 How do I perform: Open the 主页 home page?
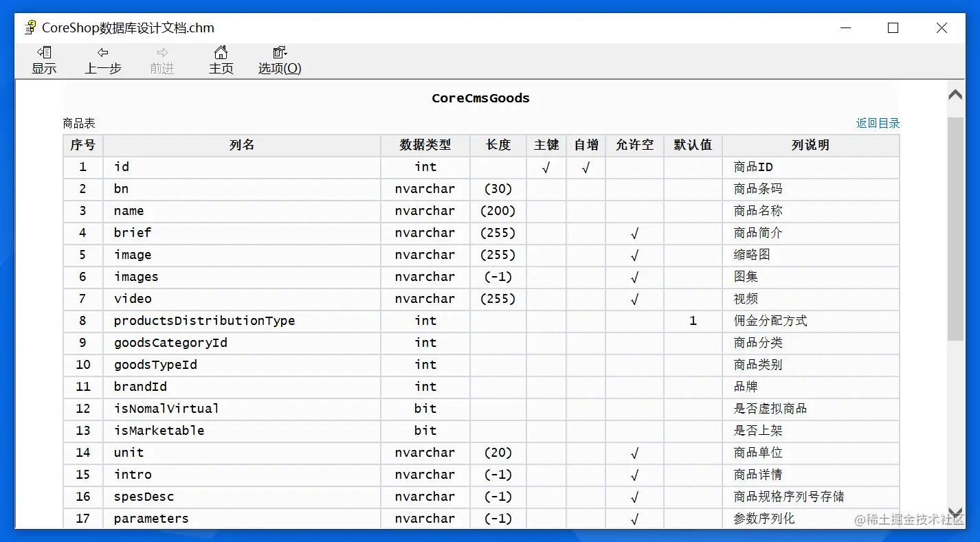pos(221,60)
